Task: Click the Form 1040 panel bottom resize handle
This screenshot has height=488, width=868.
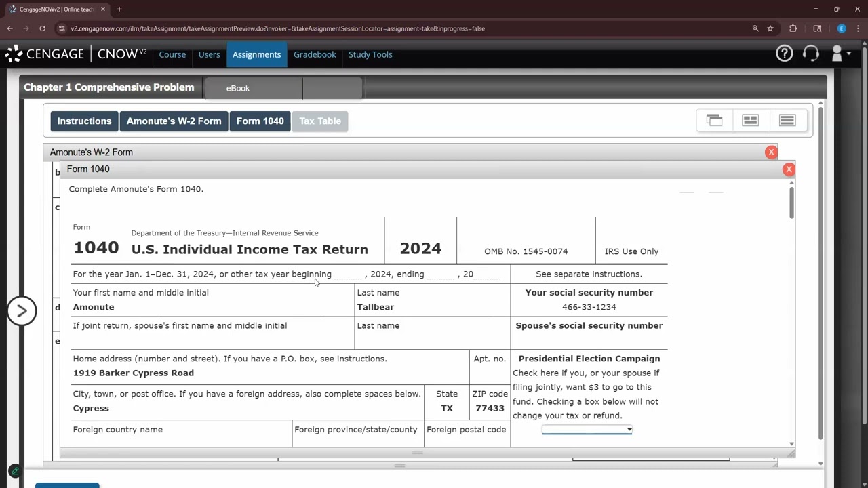Action: pyautogui.click(x=418, y=453)
